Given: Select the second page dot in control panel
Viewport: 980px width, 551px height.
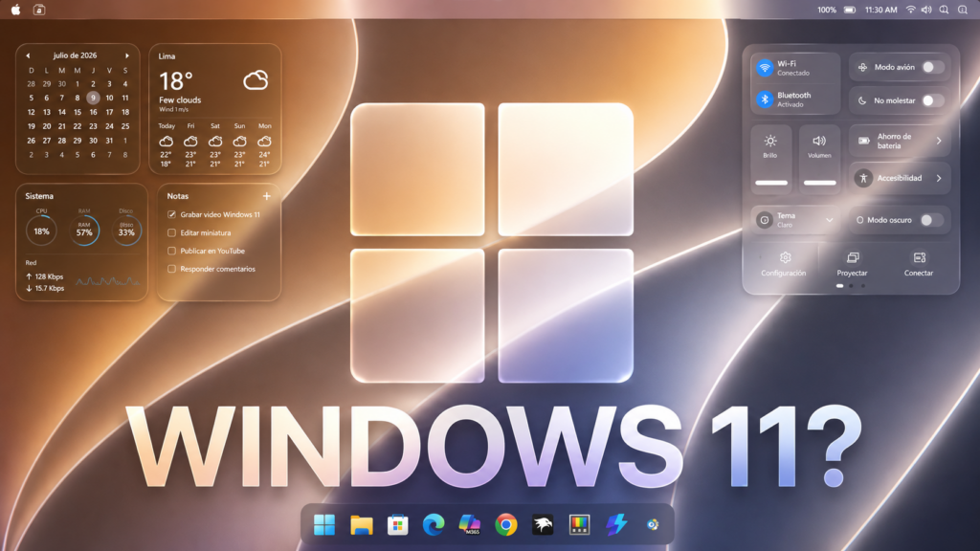Looking at the screenshot, I should coord(851,285).
